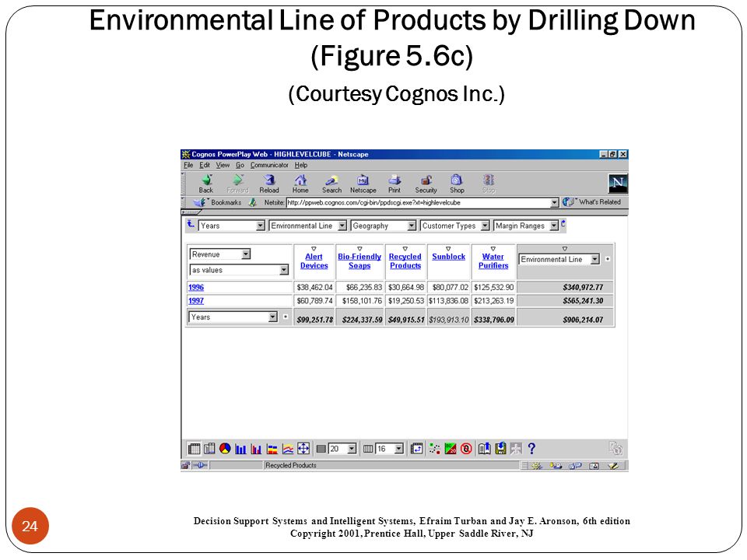This screenshot has height=560, width=747.
Task: Switch to the multiline chart display
Action: pos(288,449)
